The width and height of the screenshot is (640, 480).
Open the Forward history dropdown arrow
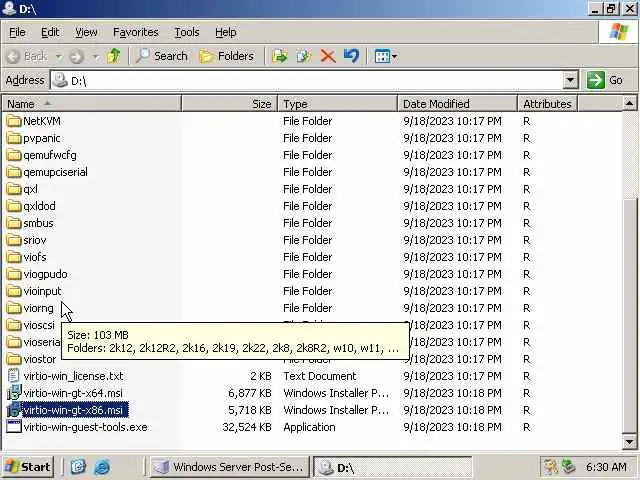96,56
